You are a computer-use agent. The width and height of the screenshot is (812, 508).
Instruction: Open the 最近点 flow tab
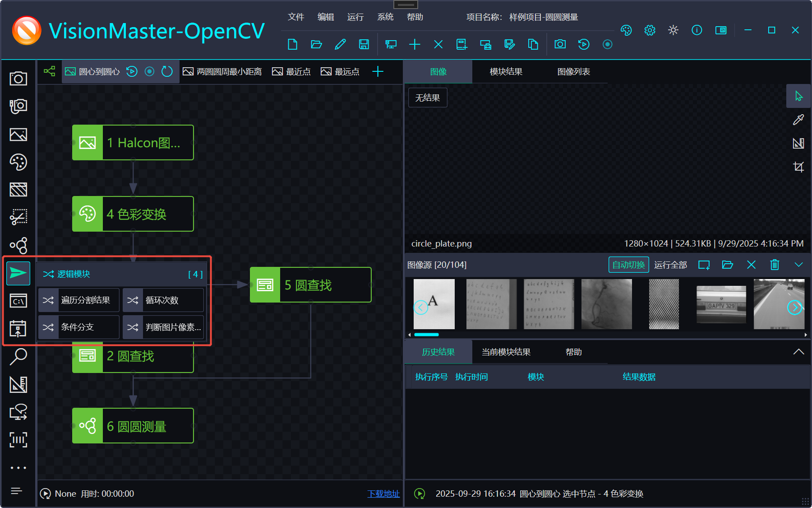pyautogui.click(x=291, y=72)
